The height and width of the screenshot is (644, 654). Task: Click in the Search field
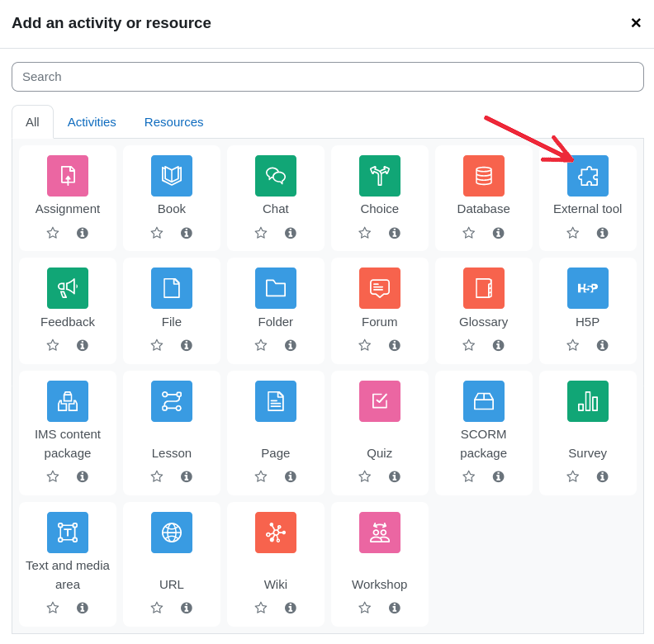pyautogui.click(x=328, y=77)
